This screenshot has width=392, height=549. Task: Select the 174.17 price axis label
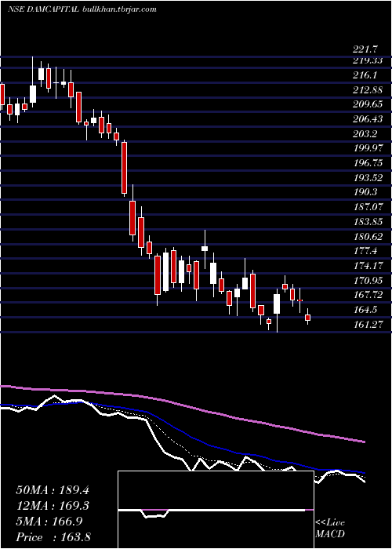368,266
